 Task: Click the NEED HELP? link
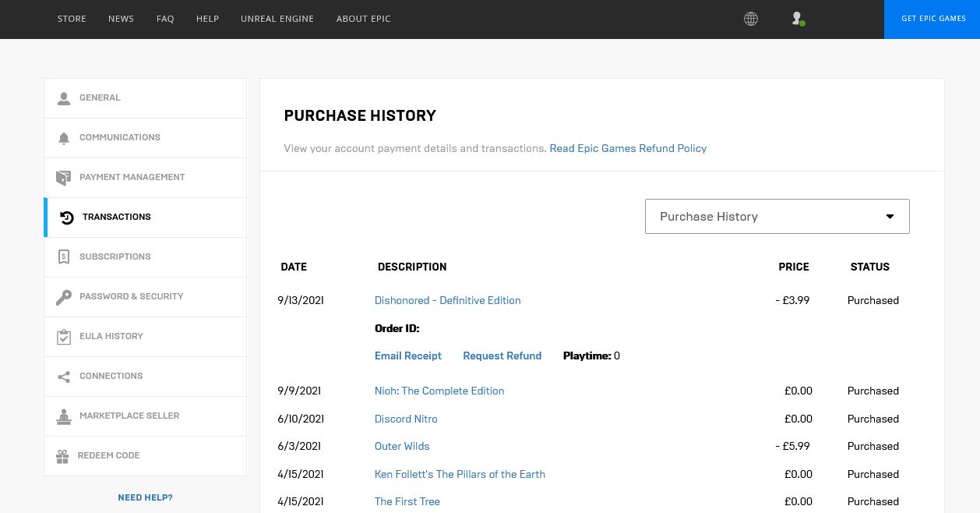tap(145, 497)
